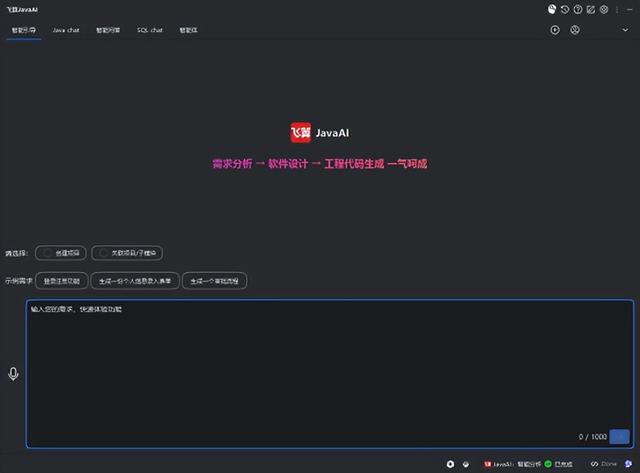Click the red JavaAI logo in center
640x473 pixels.
(x=300, y=133)
